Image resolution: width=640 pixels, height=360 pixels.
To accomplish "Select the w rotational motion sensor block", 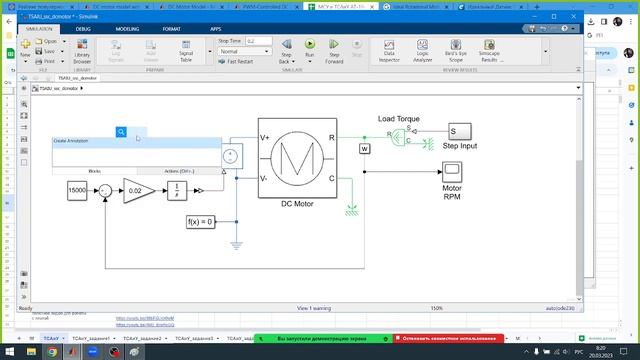I will pyautogui.click(x=364, y=149).
